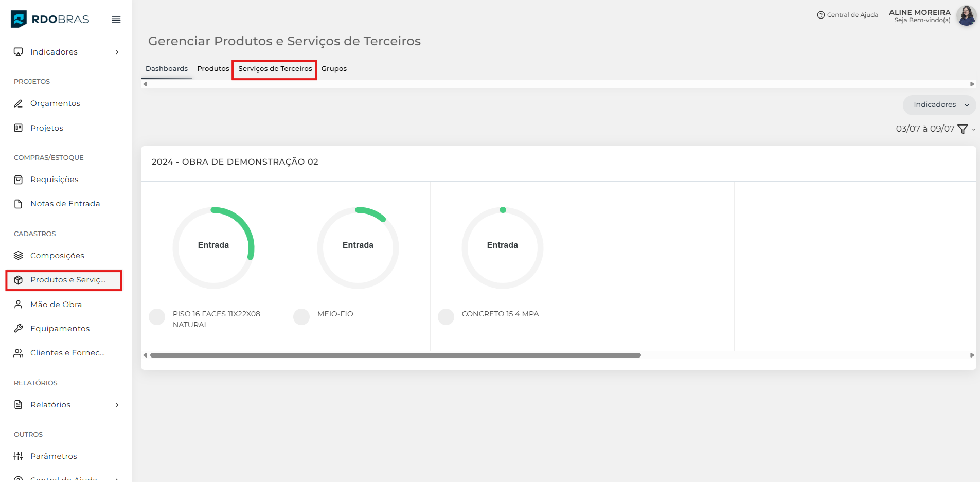980x482 pixels.
Task: Click the Parâmetros sliders icon
Action: pyautogui.click(x=19, y=456)
